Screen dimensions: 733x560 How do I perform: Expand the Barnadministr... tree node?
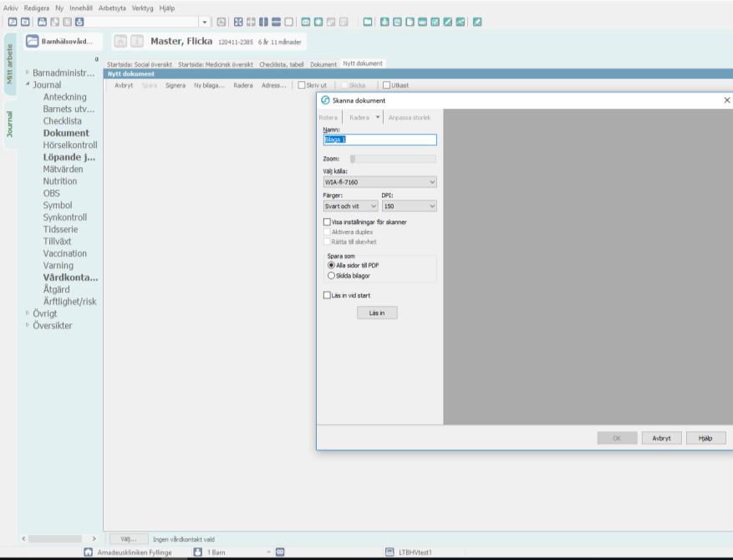pos(27,73)
